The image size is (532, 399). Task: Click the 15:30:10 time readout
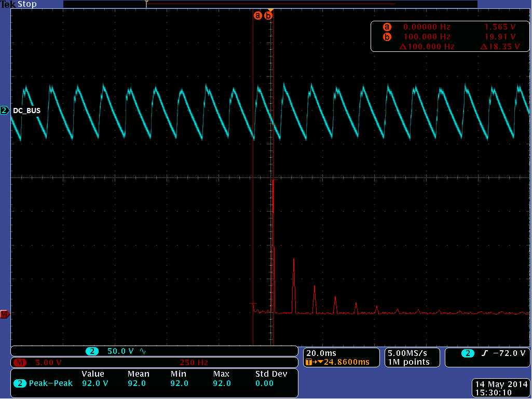point(493,393)
